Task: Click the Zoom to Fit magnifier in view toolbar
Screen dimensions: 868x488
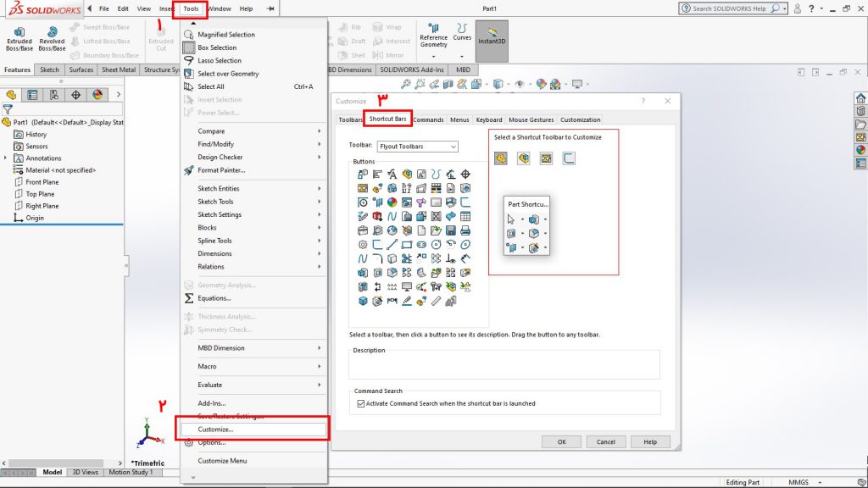Action: point(406,84)
